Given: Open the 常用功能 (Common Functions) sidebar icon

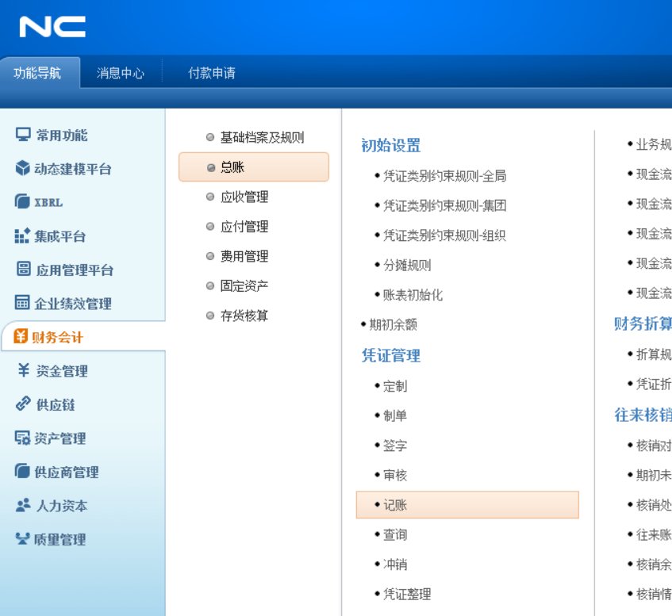Looking at the screenshot, I should coord(23,135).
